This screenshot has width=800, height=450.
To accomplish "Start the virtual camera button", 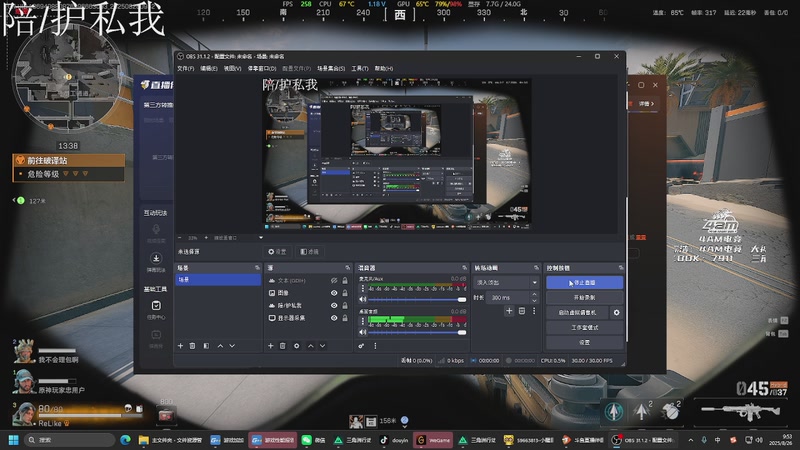I will coord(577,312).
